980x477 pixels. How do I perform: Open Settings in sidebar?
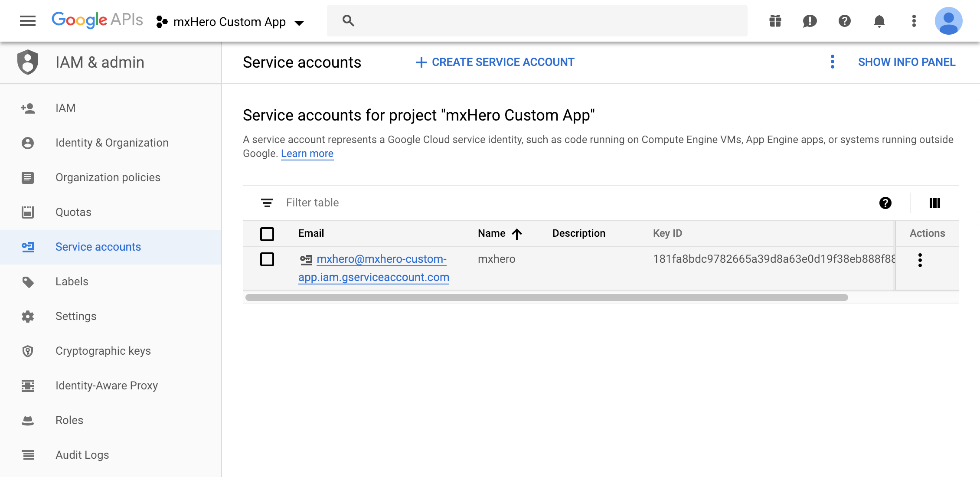111,316
